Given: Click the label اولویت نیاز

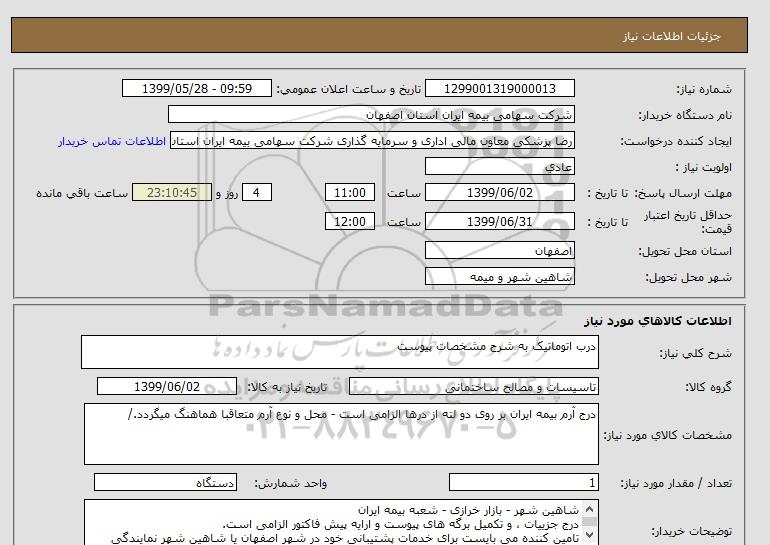Looking at the screenshot, I should pyautogui.click(x=703, y=167).
